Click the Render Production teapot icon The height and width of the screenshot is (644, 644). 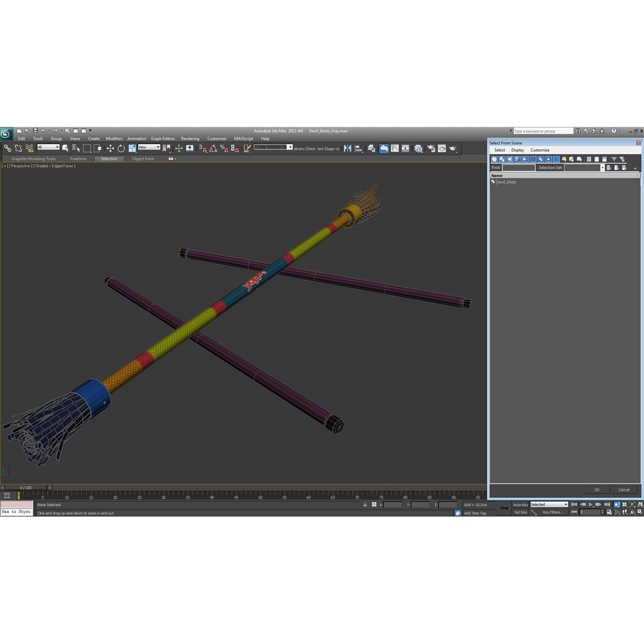pyautogui.click(x=453, y=148)
